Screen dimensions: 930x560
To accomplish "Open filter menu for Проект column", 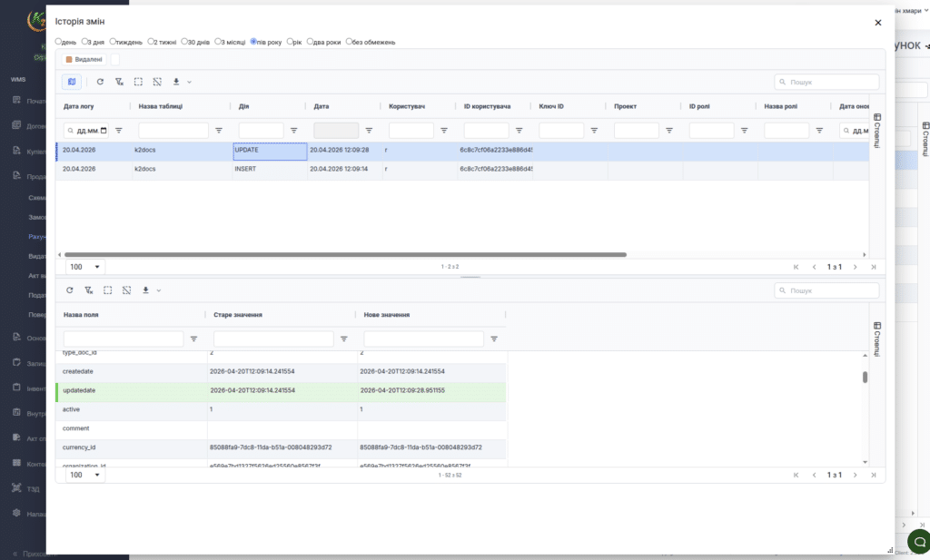I will [669, 131].
